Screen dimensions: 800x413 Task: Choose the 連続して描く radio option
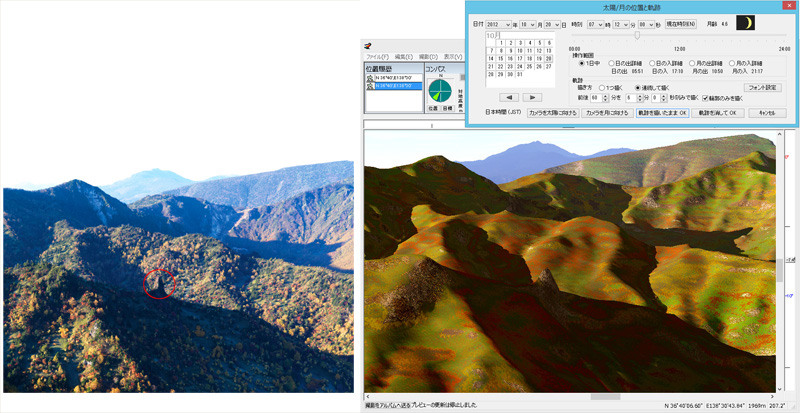638,87
